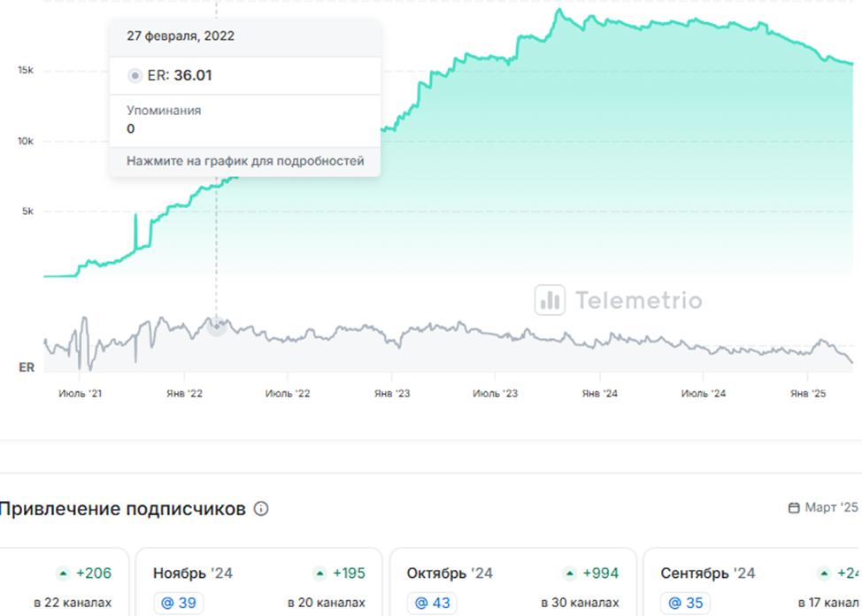Click the hover marker on the ER line
Viewport: 862px width, 616px height.
coord(217,327)
